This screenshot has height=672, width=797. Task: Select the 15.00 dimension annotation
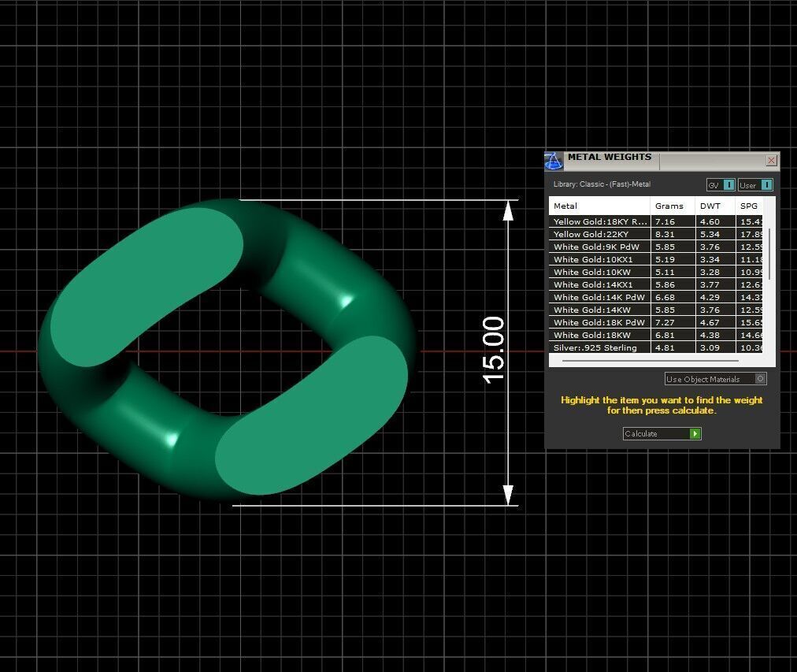click(x=493, y=351)
